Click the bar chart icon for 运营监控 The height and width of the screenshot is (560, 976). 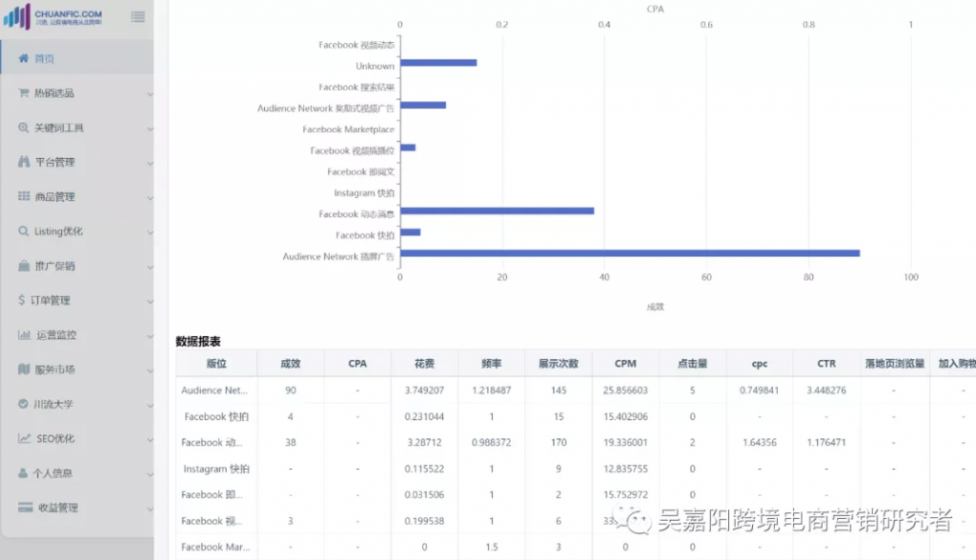coord(24,334)
